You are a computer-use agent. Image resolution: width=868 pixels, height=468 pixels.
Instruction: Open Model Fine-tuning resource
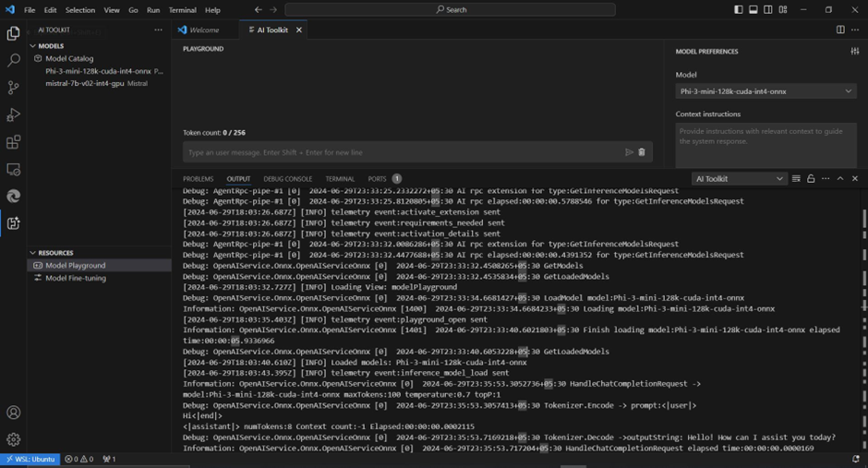click(x=76, y=278)
